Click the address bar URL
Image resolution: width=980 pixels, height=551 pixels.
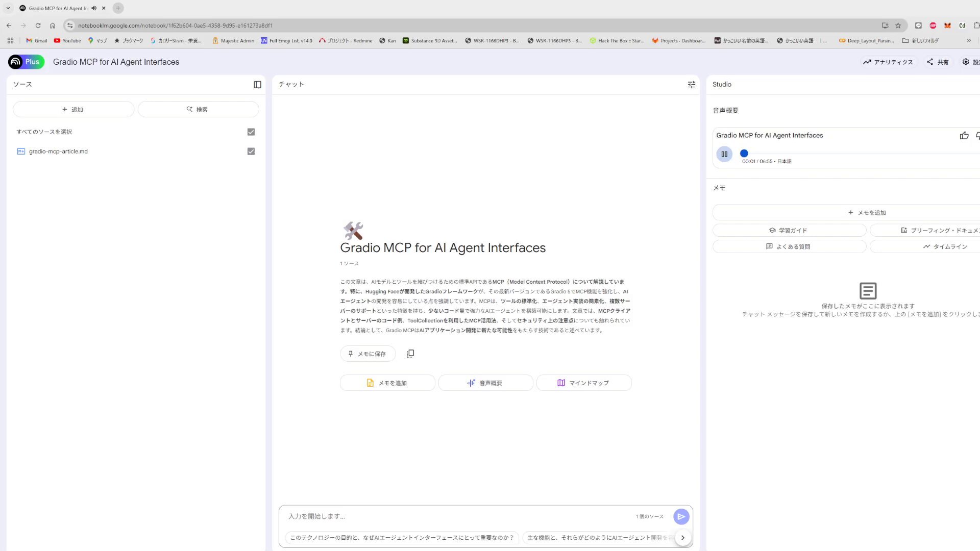(x=175, y=26)
